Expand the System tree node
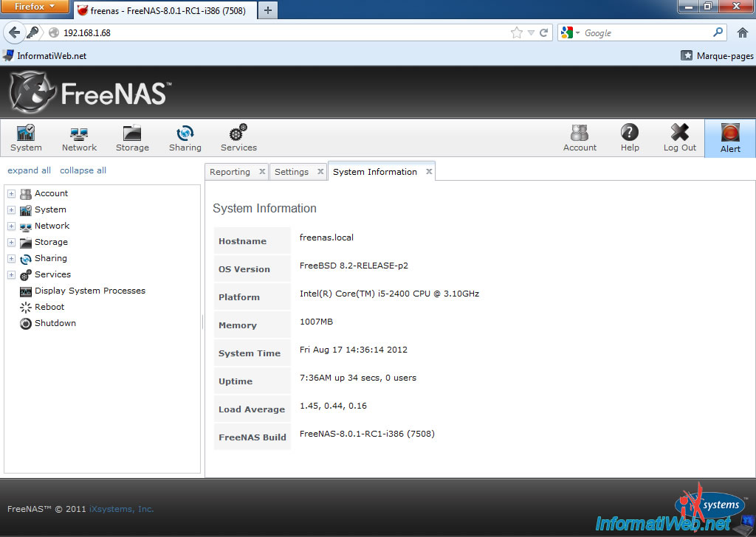 click(12, 210)
